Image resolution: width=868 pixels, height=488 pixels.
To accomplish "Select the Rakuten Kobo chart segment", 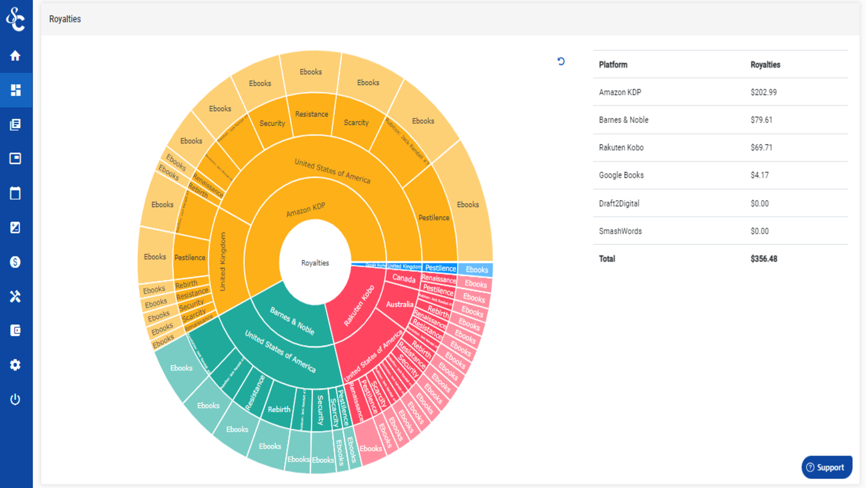I will click(x=359, y=305).
